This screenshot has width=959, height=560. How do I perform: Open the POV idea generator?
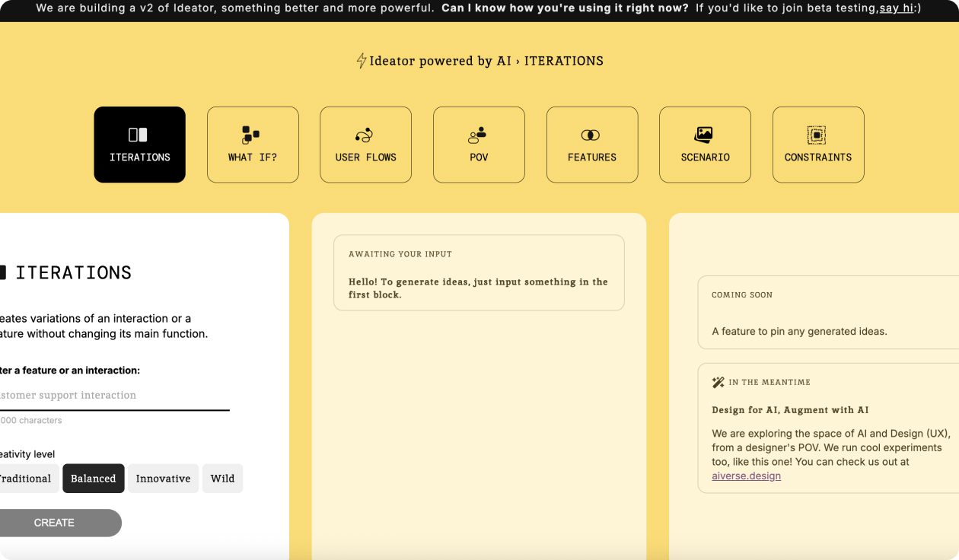478,145
